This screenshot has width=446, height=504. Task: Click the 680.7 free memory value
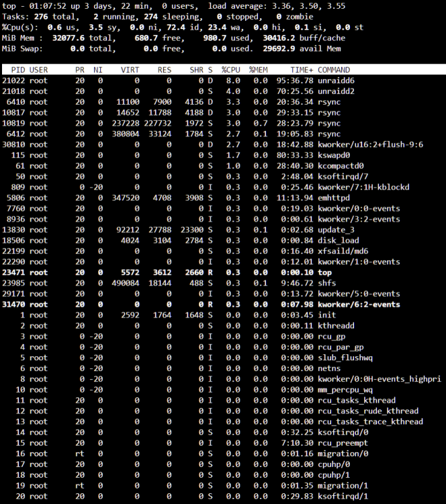pos(146,38)
